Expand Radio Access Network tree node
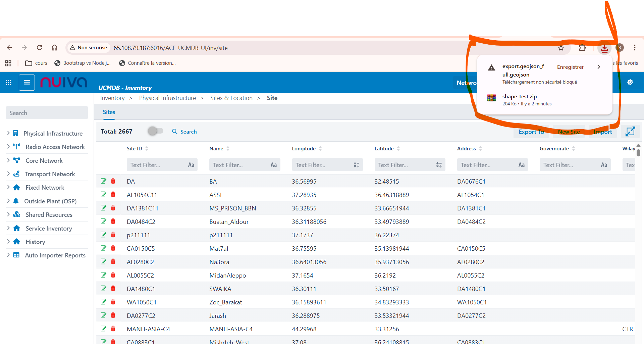 pos(8,147)
